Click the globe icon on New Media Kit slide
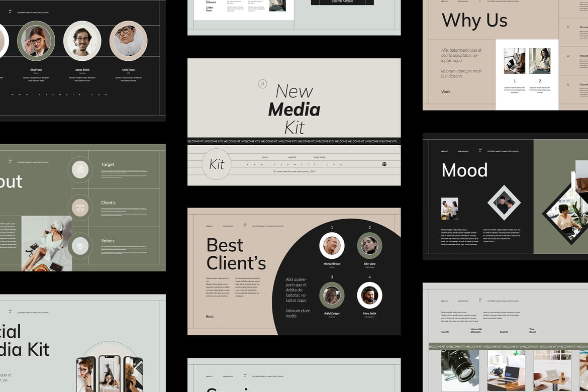Image resolution: width=588 pixels, height=392 pixels. (384, 164)
